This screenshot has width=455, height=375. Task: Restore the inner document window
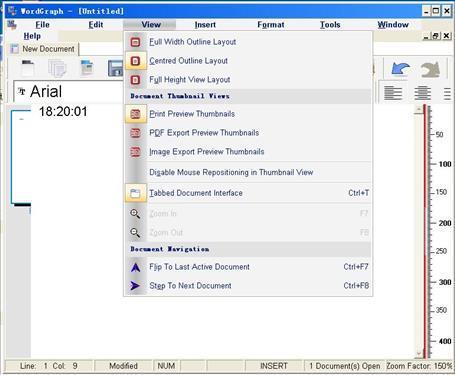point(436,36)
